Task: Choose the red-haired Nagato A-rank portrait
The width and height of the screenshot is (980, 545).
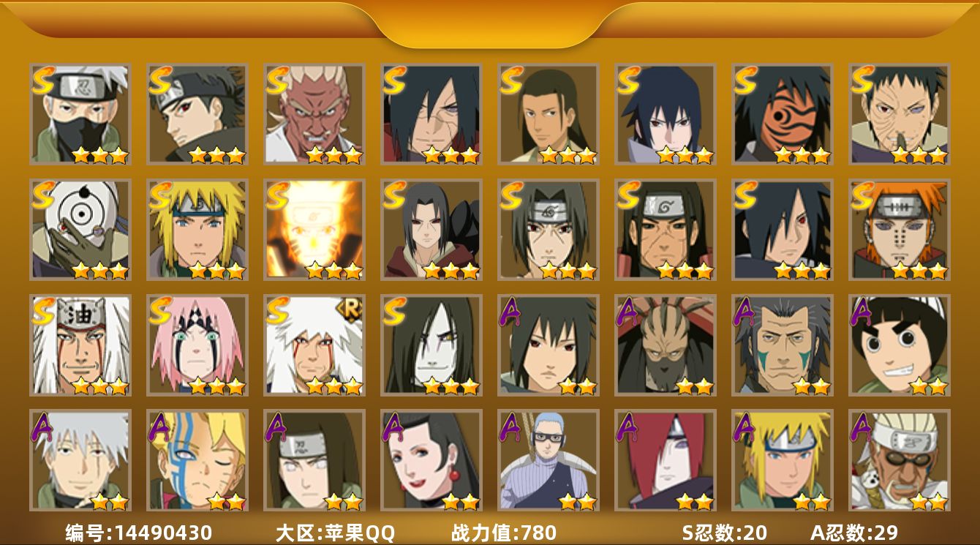Action: (666, 460)
